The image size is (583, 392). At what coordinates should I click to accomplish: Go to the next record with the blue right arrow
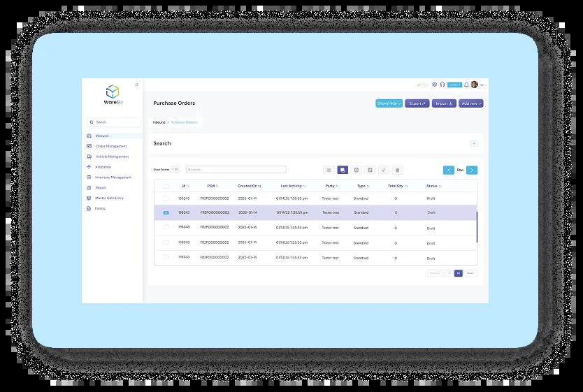[x=472, y=170]
